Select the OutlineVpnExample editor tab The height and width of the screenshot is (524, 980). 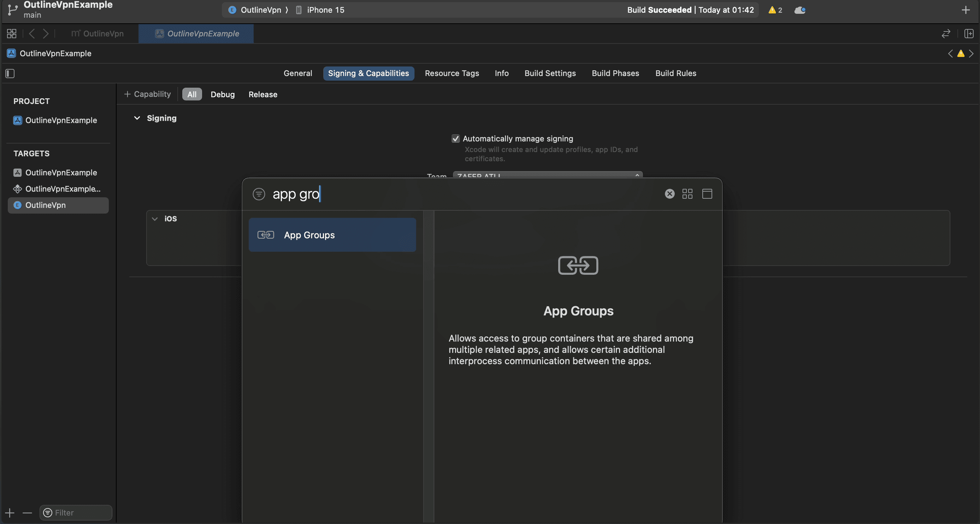(196, 34)
